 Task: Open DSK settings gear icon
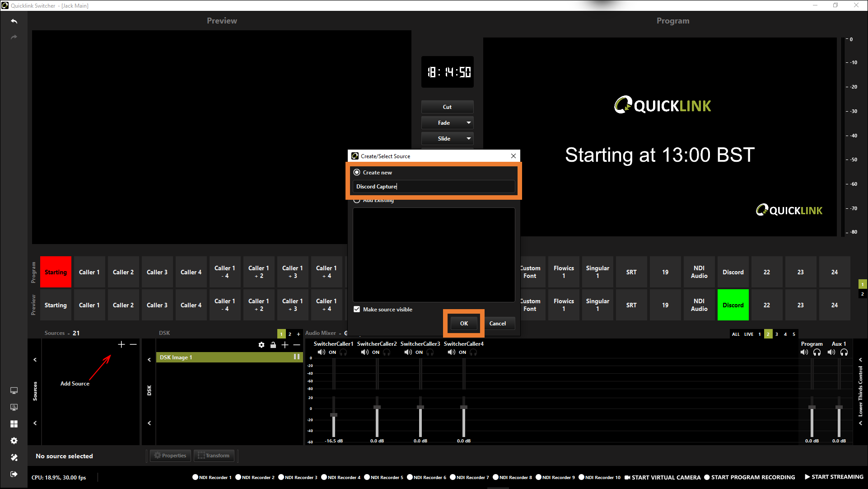coord(261,345)
